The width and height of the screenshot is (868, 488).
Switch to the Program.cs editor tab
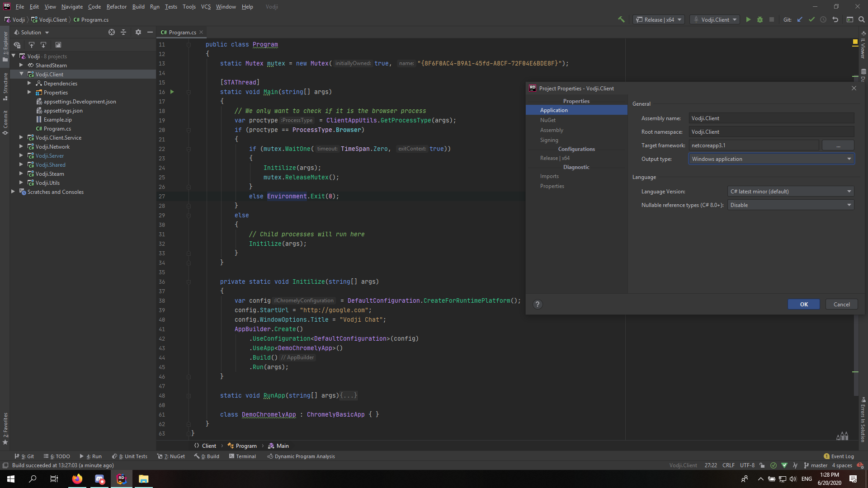[180, 32]
